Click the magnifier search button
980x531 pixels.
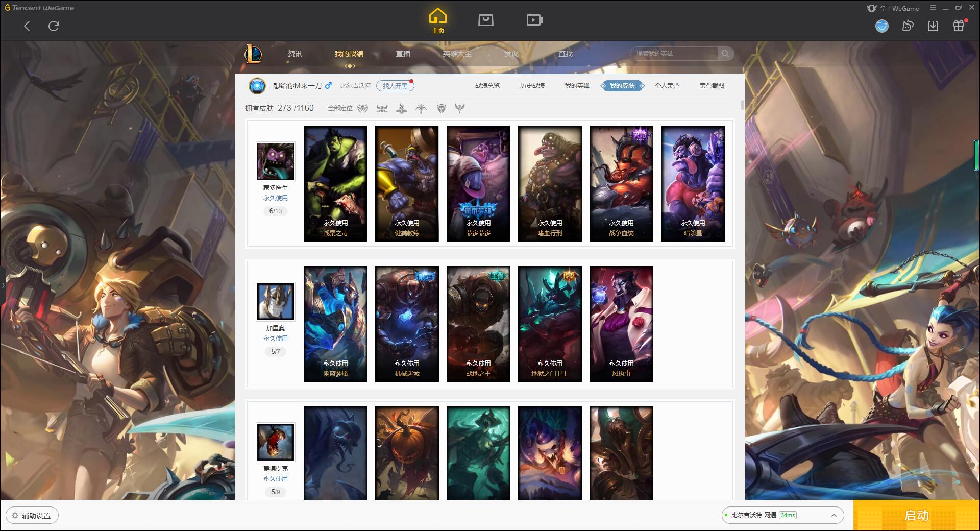725,54
